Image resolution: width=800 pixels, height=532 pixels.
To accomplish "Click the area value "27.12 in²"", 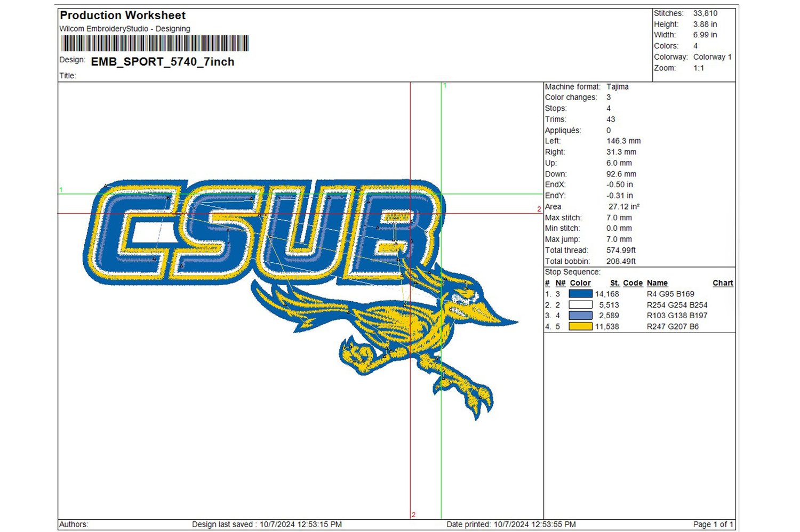I will [x=624, y=207].
